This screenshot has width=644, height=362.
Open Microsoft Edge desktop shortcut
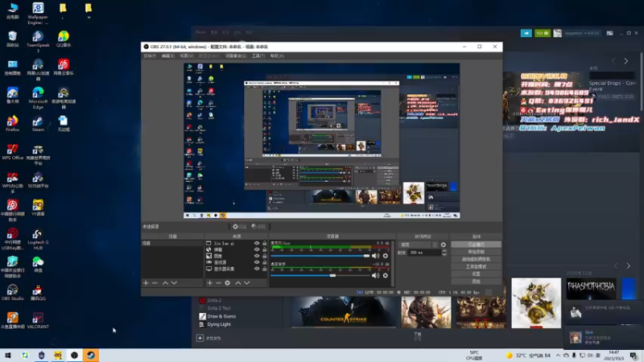click(38, 97)
